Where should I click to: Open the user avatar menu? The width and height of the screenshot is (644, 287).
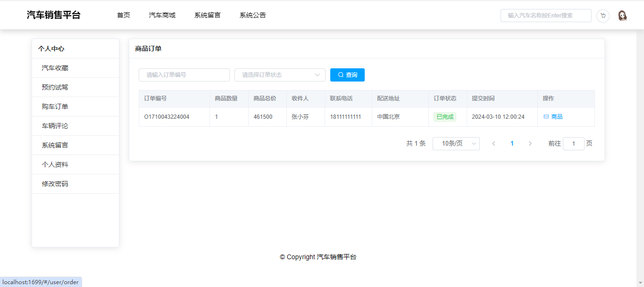pos(622,16)
